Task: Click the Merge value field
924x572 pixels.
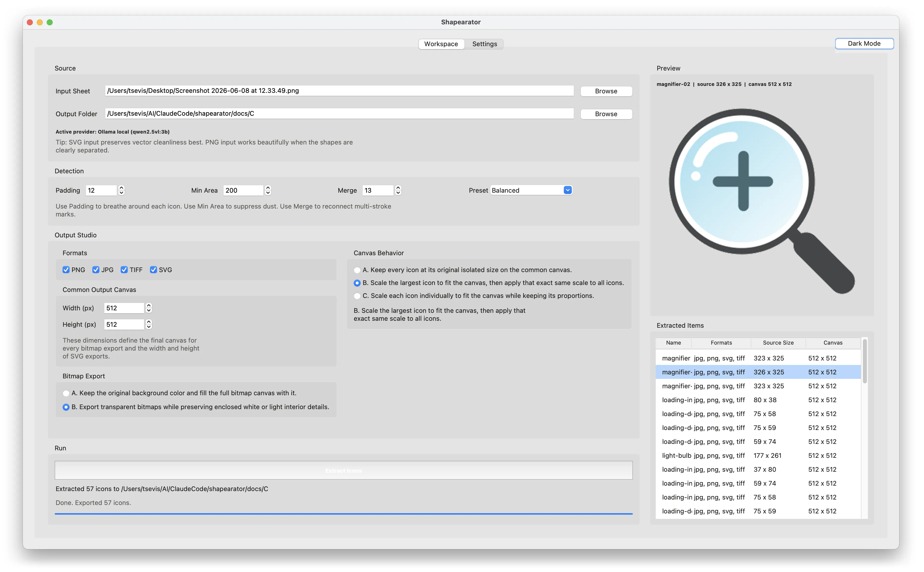Action: (x=378, y=190)
